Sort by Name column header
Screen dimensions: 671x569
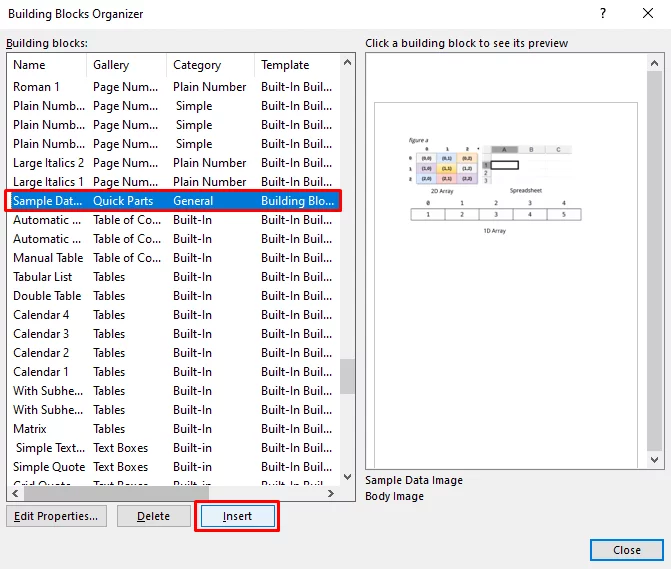pyautogui.click(x=47, y=65)
